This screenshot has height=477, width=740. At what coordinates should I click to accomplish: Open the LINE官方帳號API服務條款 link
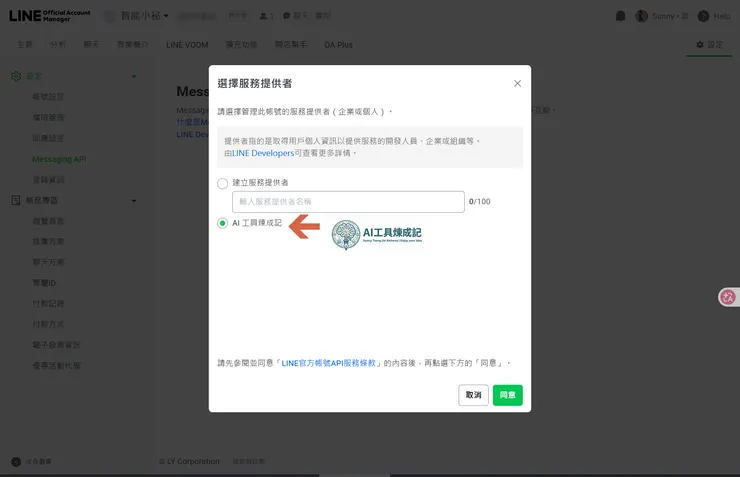tap(328, 363)
